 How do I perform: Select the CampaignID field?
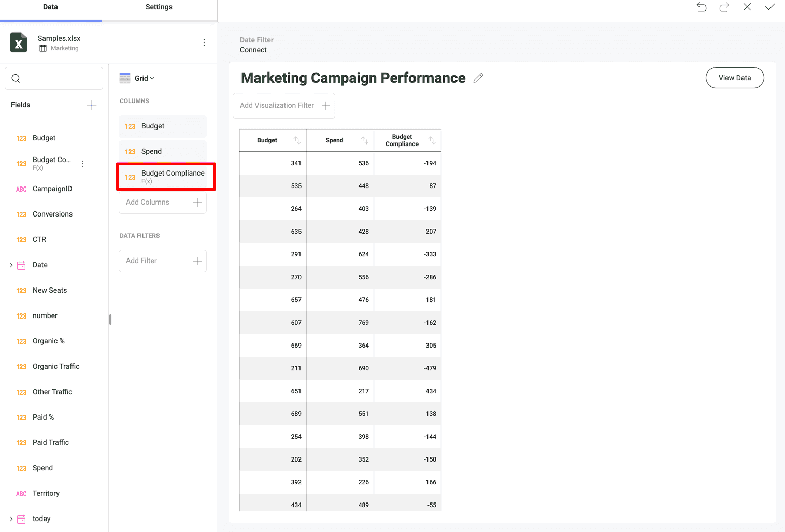click(x=52, y=189)
